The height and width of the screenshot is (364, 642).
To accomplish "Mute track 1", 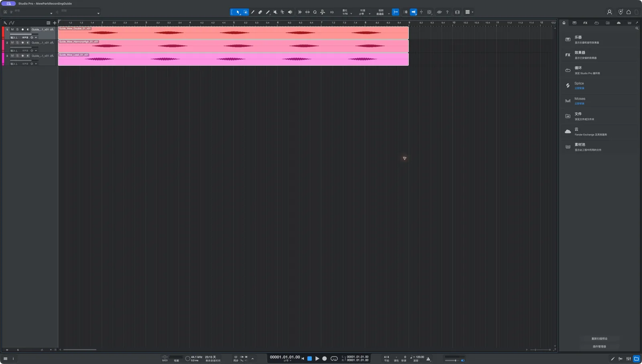I will point(12,29).
